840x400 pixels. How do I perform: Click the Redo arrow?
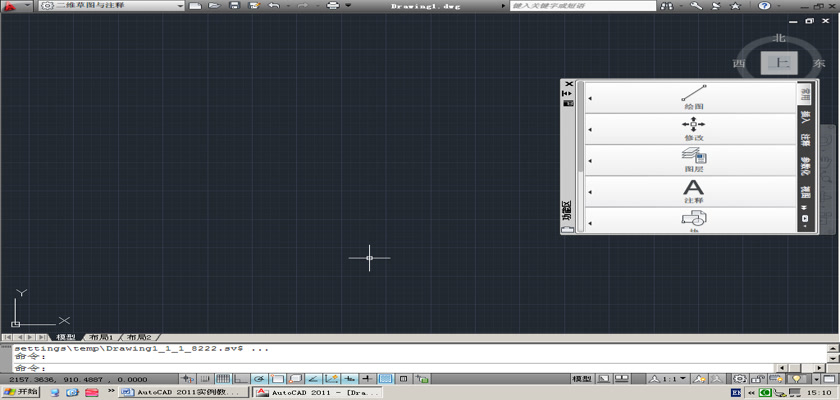point(303,6)
